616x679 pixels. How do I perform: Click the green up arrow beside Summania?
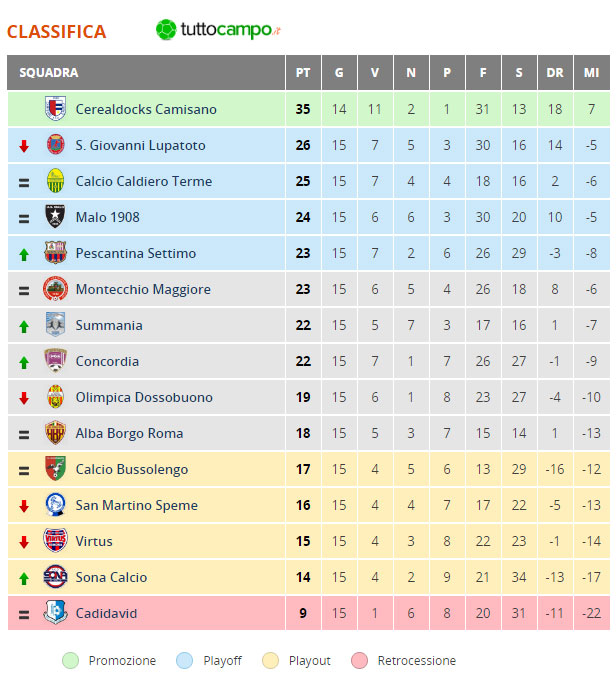pos(24,327)
